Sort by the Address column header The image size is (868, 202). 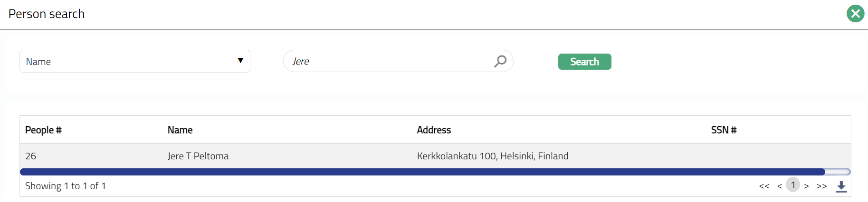pos(434,130)
